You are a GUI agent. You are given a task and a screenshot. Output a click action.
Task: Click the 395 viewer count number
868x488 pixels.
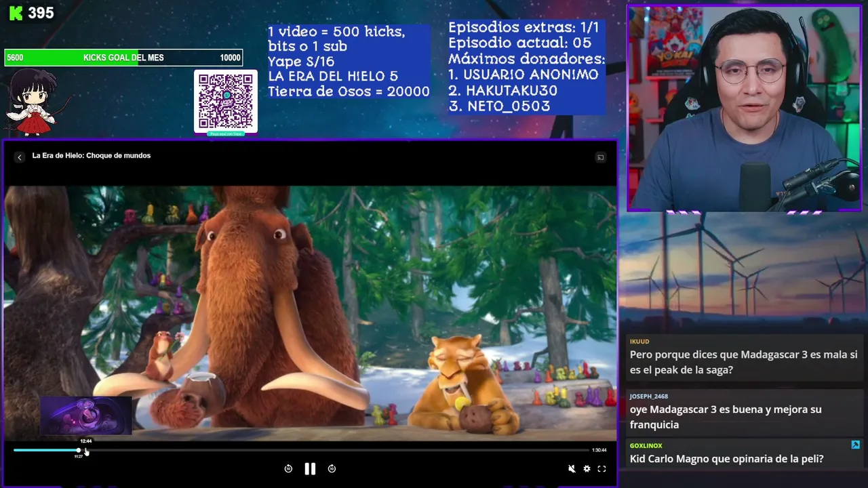tap(41, 13)
